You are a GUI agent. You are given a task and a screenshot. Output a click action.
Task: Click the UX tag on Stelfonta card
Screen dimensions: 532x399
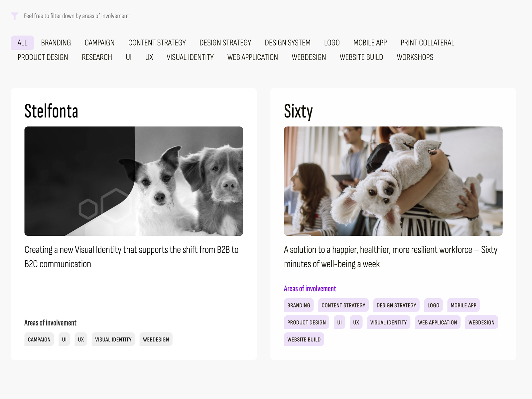81,339
